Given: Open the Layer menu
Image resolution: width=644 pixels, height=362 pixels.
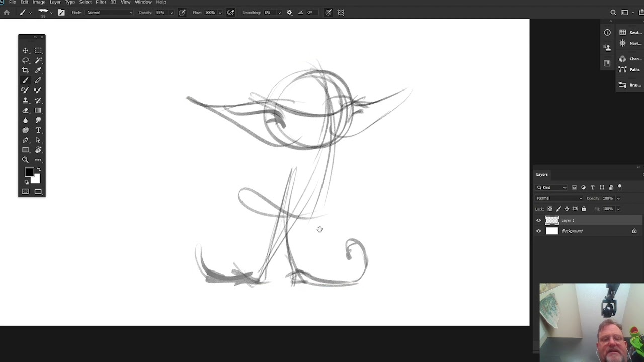Looking at the screenshot, I should (55, 2).
